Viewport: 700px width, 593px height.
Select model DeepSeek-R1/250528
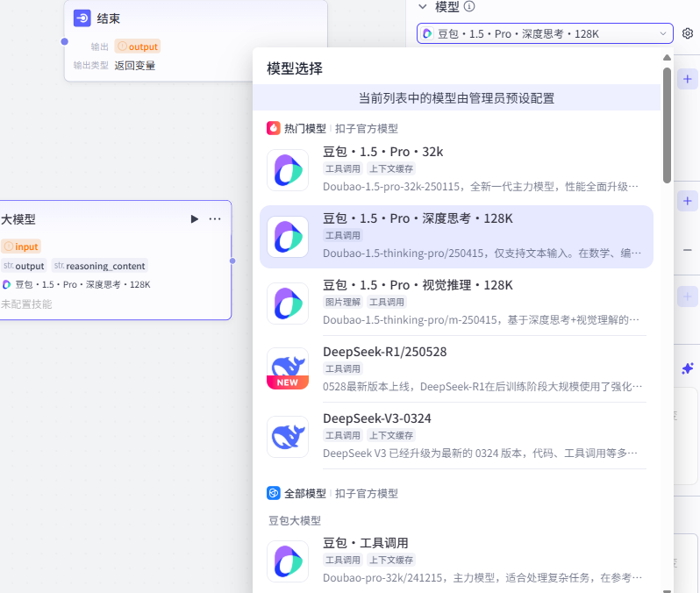(456, 369)
